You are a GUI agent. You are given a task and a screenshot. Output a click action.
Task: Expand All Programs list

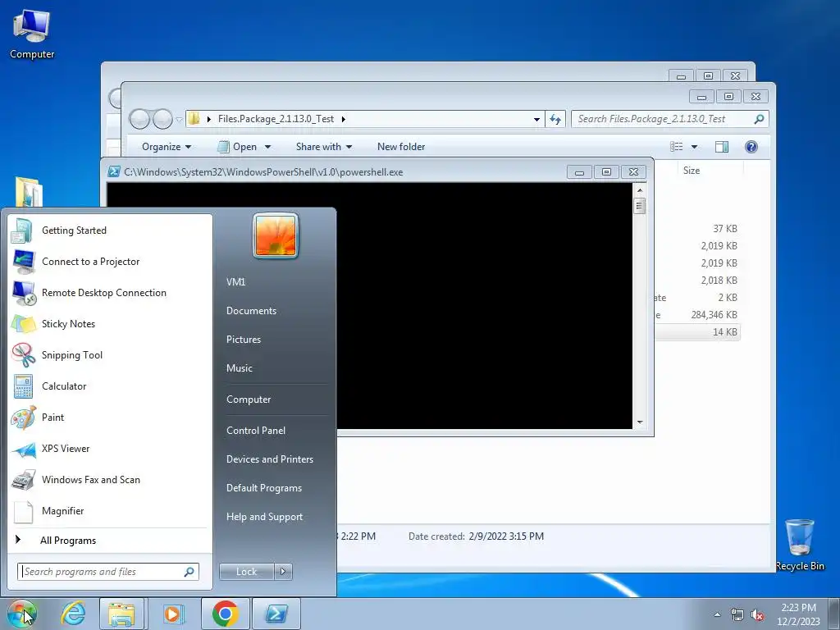tap(110, 541)
